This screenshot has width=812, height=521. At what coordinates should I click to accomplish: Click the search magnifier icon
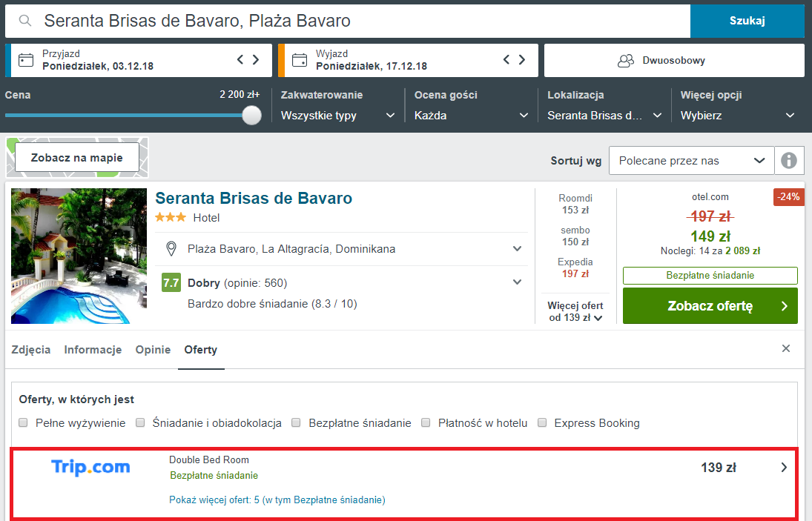click(25, 21)
